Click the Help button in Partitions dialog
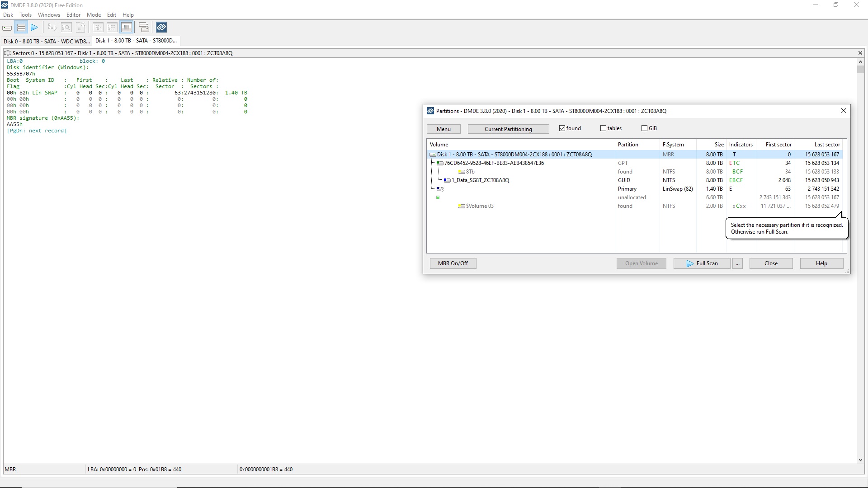Screen dimensions: 868x488 tap(822, 263)
